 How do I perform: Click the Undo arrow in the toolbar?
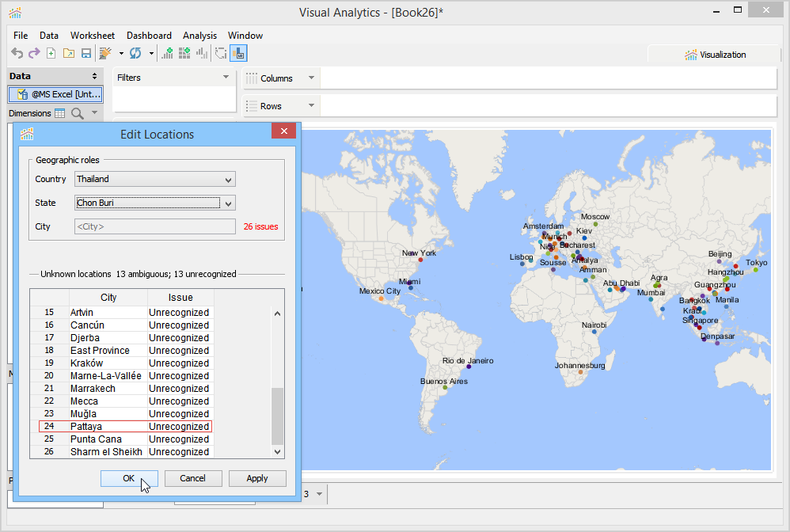(x=17, y=53)
